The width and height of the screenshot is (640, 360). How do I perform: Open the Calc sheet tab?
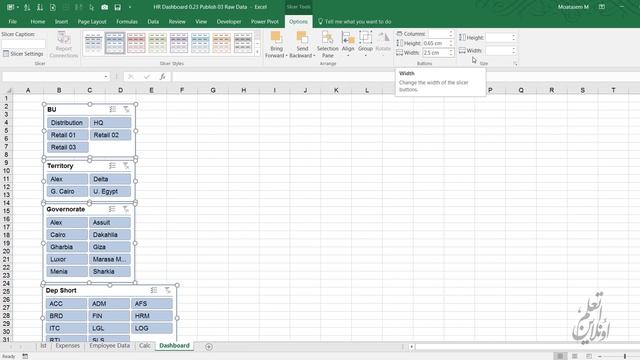tap(144, 346)
